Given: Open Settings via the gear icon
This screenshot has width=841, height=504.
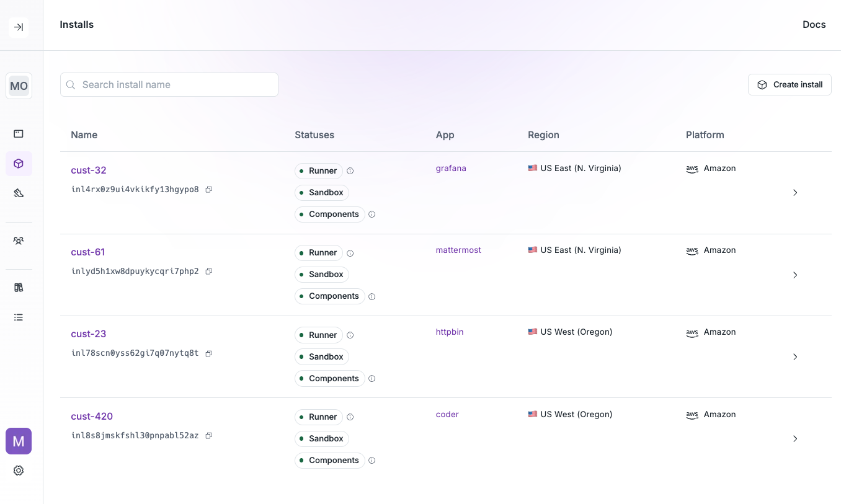Looking at the screenshot, I should pos(19,471).
